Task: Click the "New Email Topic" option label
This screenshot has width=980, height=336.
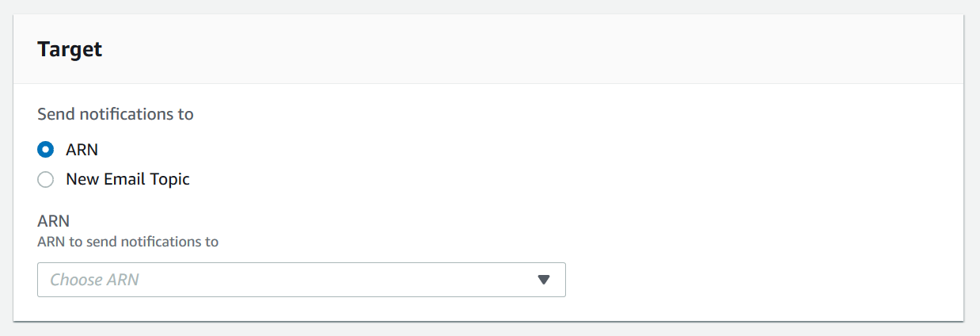Action: pyautogui.click(x=127, y=179)
